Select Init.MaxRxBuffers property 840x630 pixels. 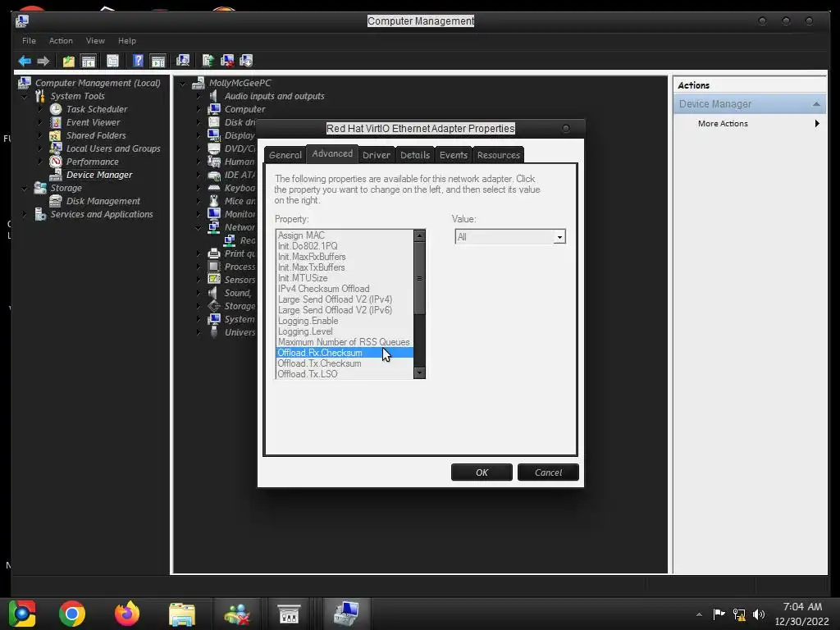[344, 257]
